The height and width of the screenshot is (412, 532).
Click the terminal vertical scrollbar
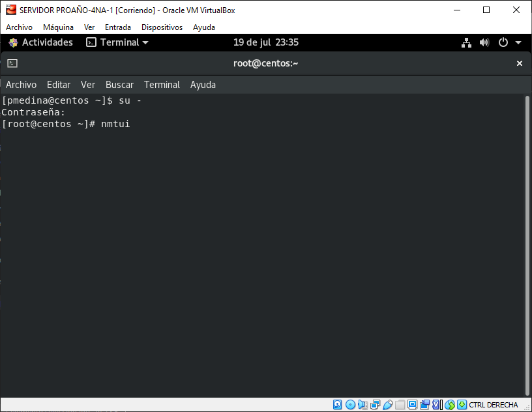click(x=527, y=245)
